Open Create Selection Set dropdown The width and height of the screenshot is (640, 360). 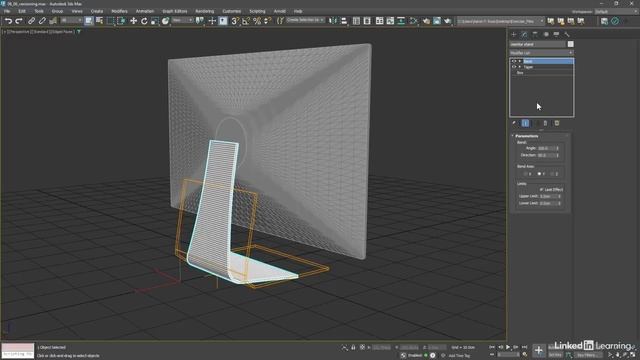(305, 20)
